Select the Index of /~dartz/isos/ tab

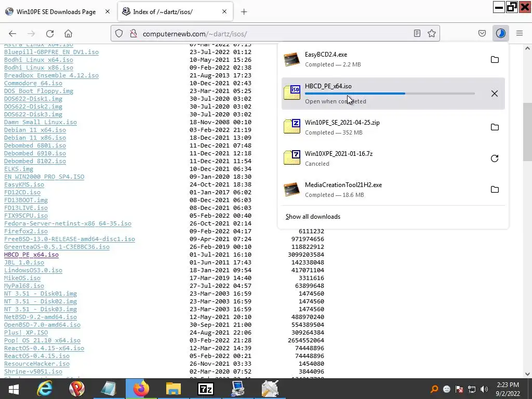[176, 11]
